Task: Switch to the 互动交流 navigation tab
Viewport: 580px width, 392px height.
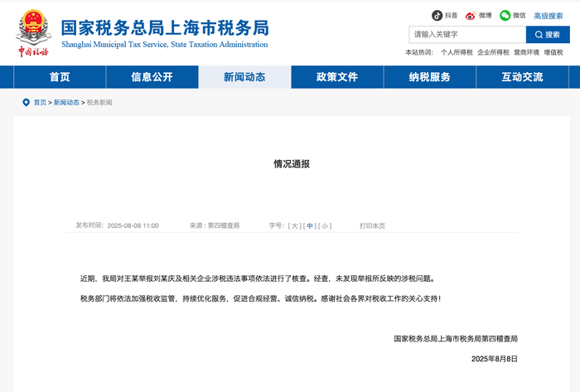Action: [522, 77]
